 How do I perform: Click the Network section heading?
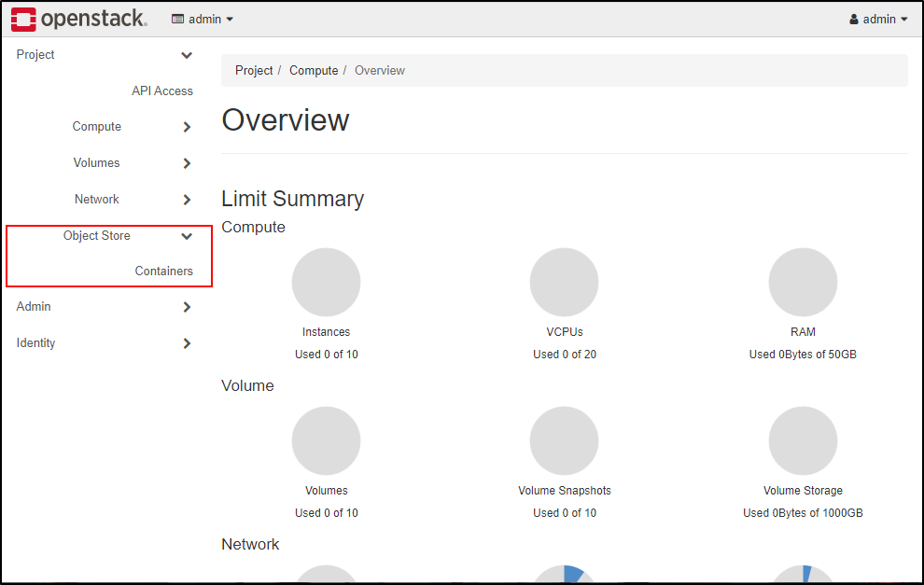point(250,544)
